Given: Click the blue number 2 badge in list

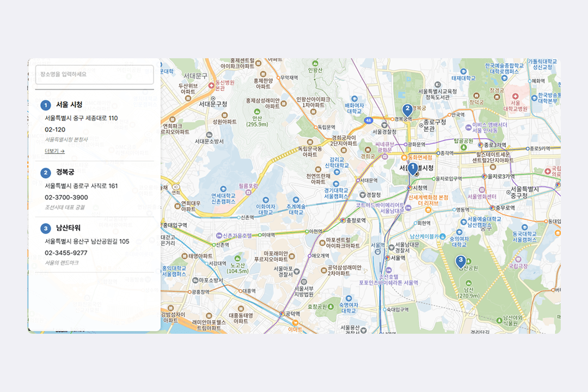Looking at the screenshot, I should [x=46, y=173].
